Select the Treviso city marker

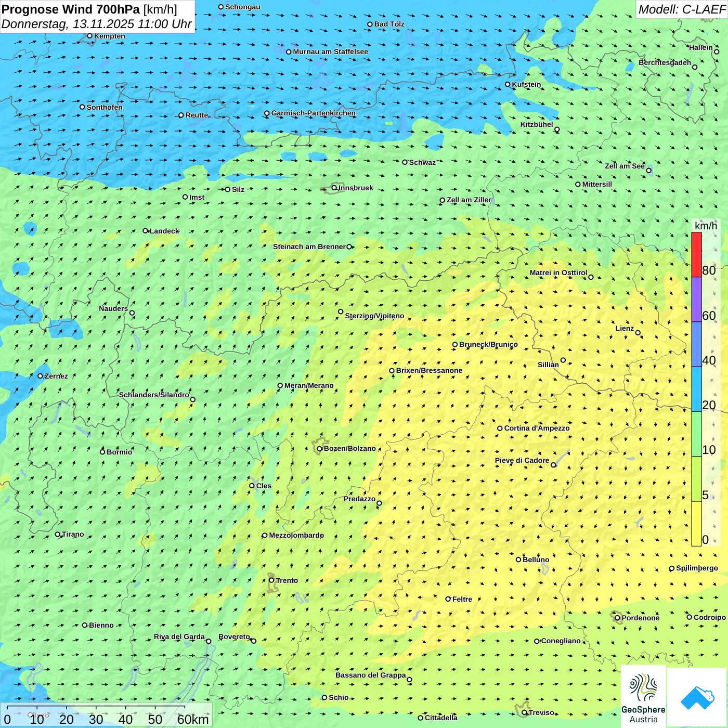pos(525,712)
